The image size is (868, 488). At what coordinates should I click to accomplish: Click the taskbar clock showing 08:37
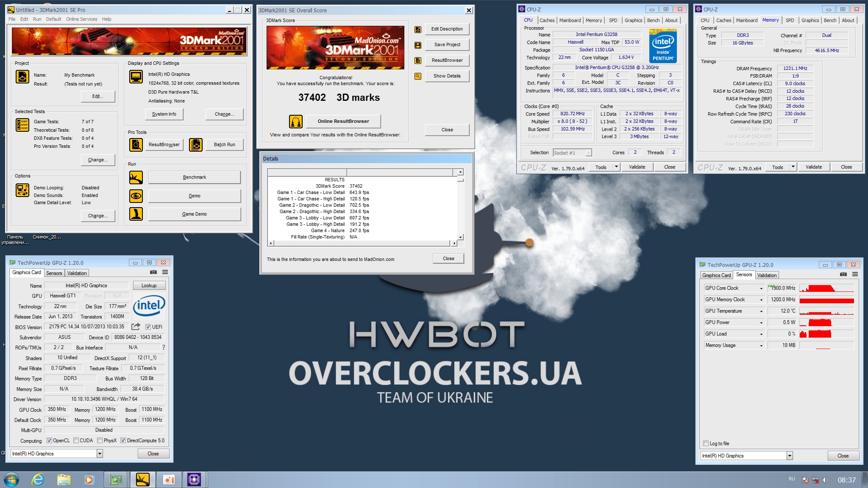(x=846, y=480)
